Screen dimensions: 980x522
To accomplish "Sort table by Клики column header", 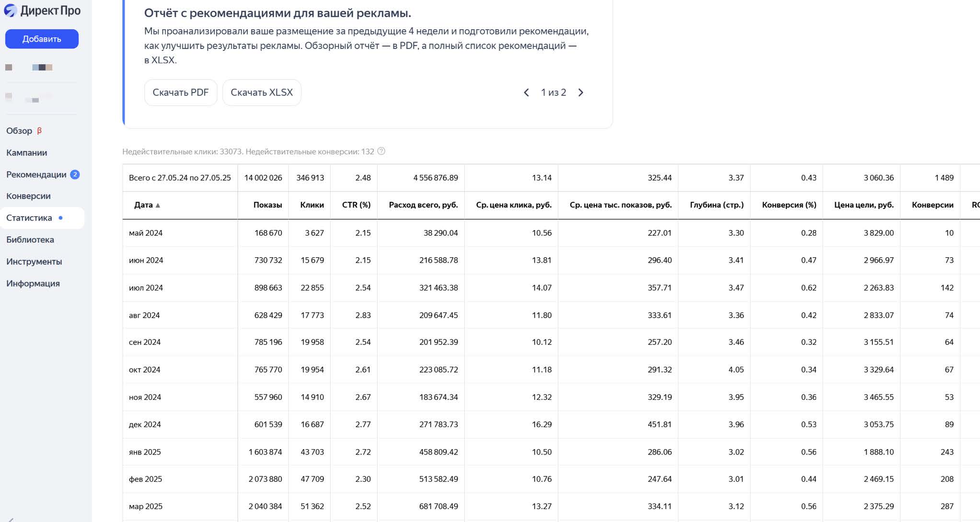I will (x=312, y=205).
